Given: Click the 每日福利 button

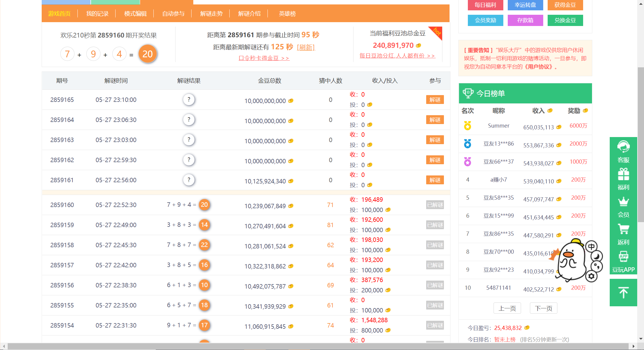Looking at the screenshot, I should tap(485, 5).
